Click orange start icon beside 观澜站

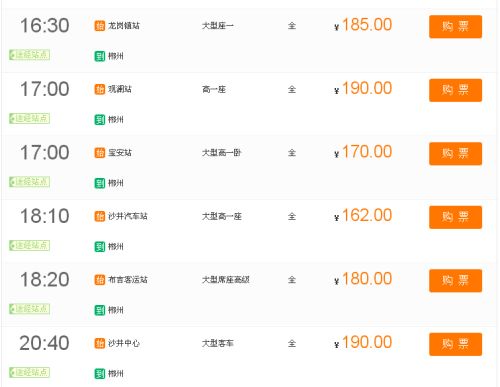tap(100, 89)
